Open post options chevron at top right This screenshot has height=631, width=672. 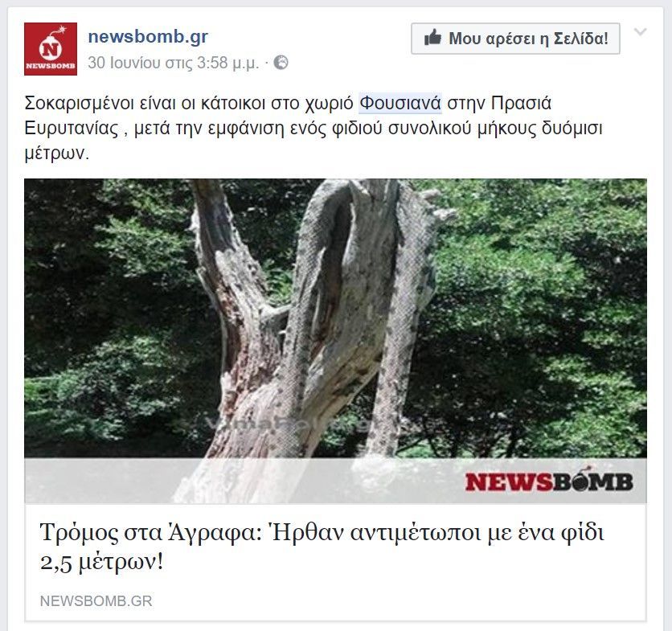click(x=640, y=32)
